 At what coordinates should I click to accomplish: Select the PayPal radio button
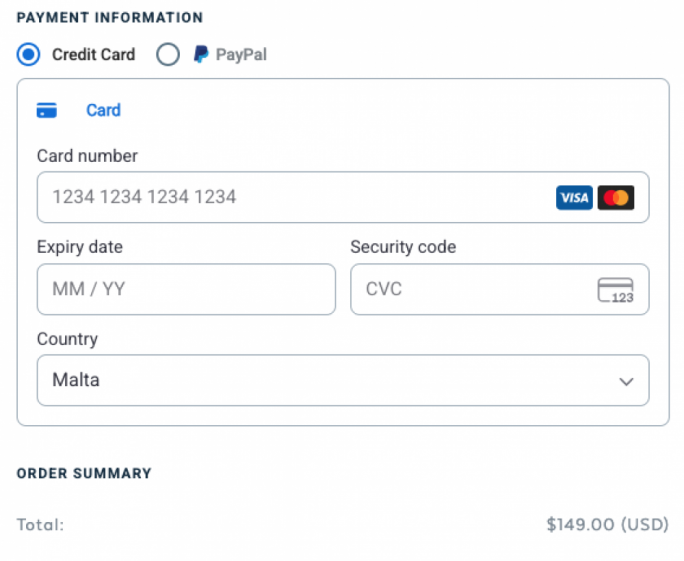168,55
